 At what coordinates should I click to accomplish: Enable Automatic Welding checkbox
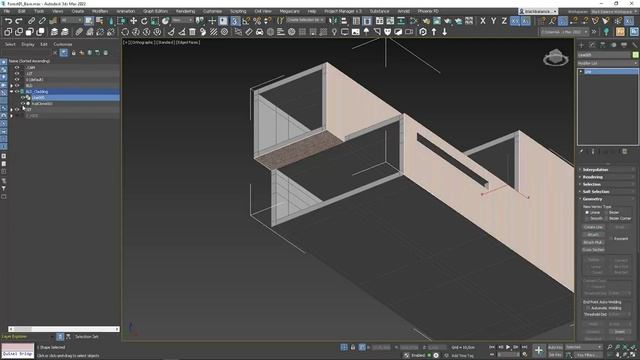tap(588, 308)
